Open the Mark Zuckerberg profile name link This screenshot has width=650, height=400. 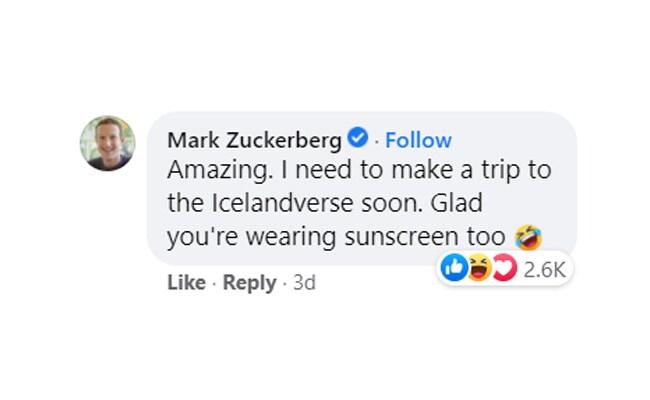tap(254, 139)
